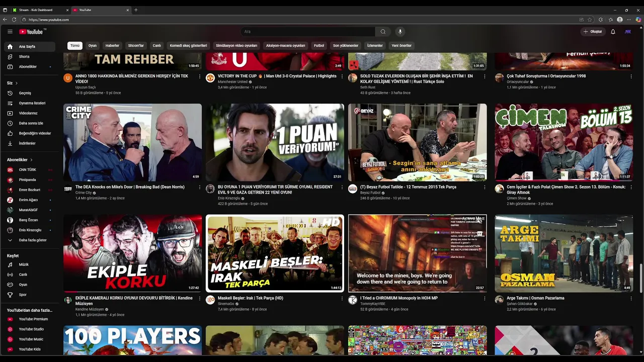The height and width of the screenshot is (362, 644).
Task: Click the search magnifier button
Action: (383, 32)
